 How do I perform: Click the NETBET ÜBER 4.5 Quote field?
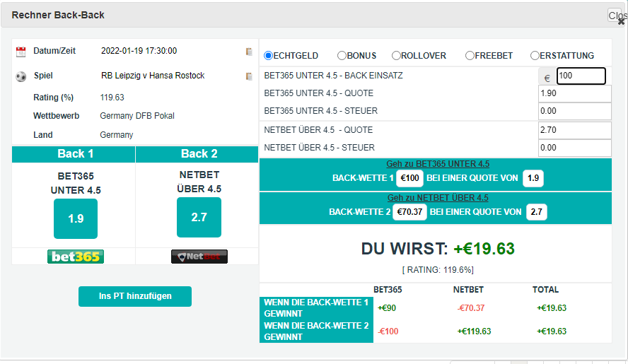(x=575, y=130)
